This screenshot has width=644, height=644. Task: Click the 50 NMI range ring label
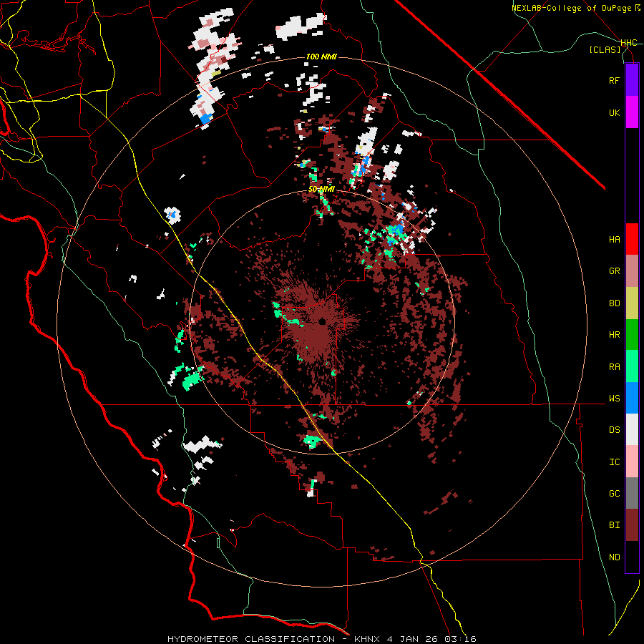point(321,189)
